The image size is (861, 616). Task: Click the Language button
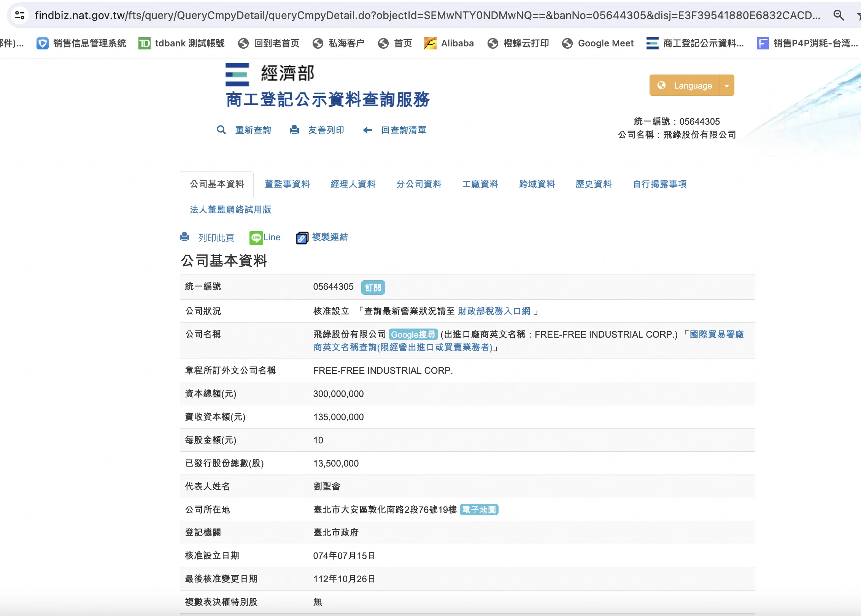[x=685, y=86]
